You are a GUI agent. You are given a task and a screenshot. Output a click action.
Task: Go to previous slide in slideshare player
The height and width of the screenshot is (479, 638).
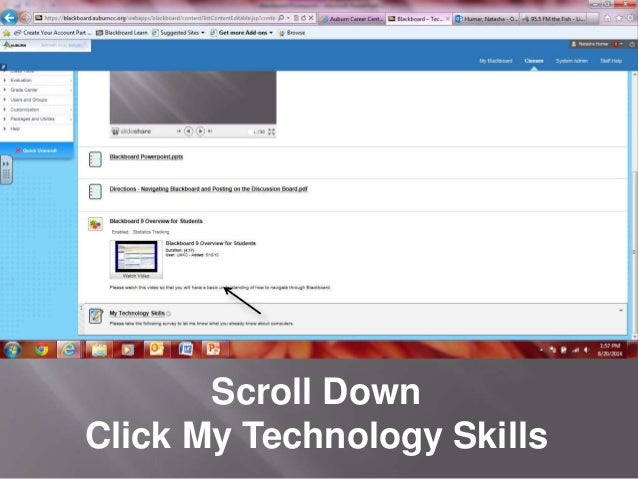pos(188,131)
